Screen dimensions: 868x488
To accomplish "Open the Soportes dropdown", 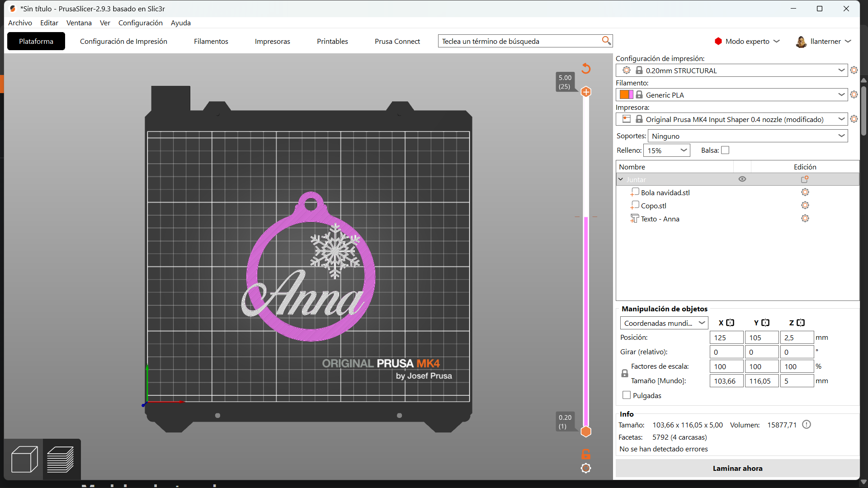I will [748, 136].
